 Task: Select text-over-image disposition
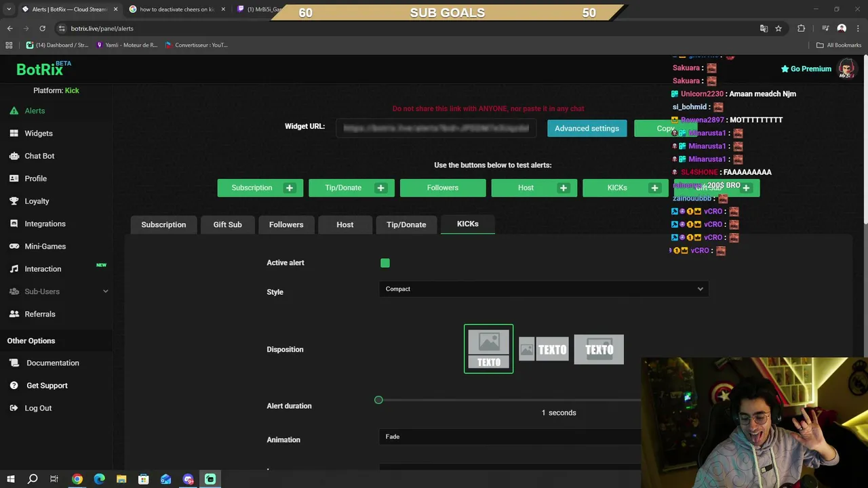click(599, 350)
